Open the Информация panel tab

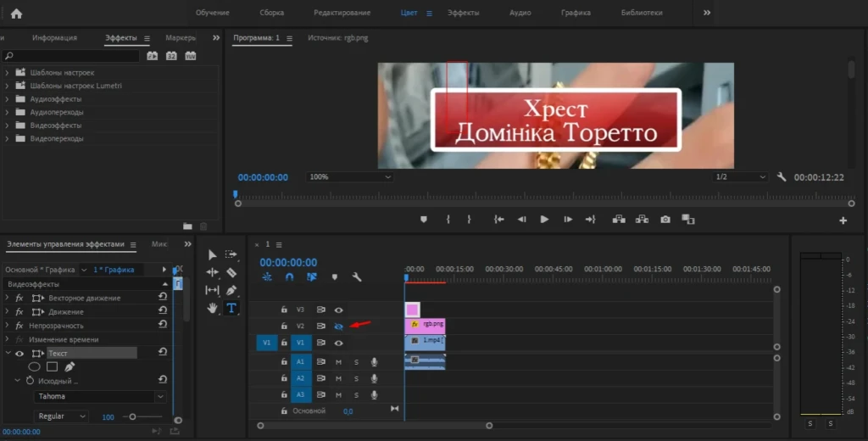pyautogui.click(x=54, y=38)
